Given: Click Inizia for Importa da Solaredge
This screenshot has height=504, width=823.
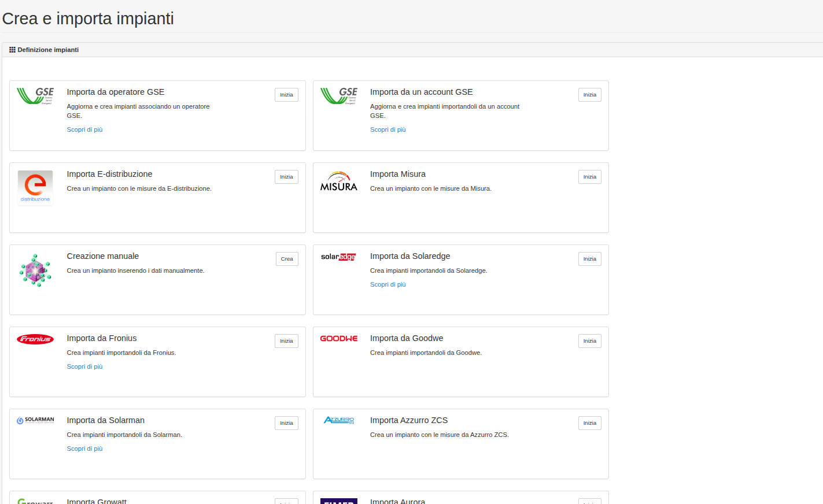Looking at the screenshot, I should tap(590, 259).
